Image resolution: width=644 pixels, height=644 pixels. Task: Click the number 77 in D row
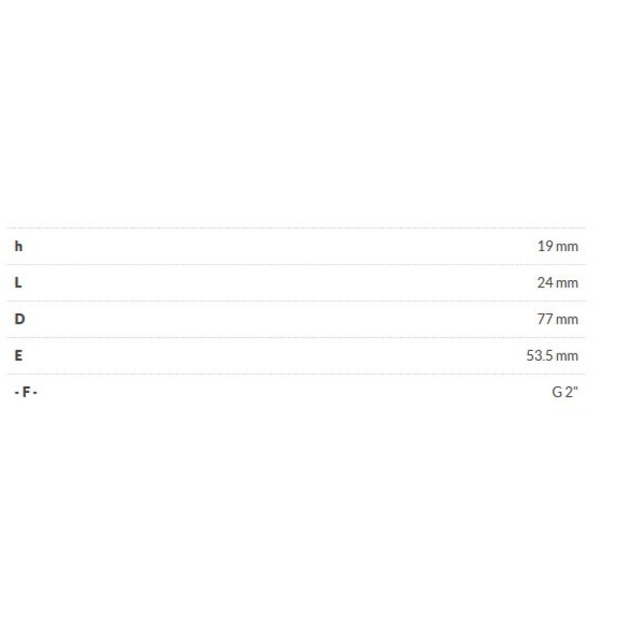(x=545, y=319)
